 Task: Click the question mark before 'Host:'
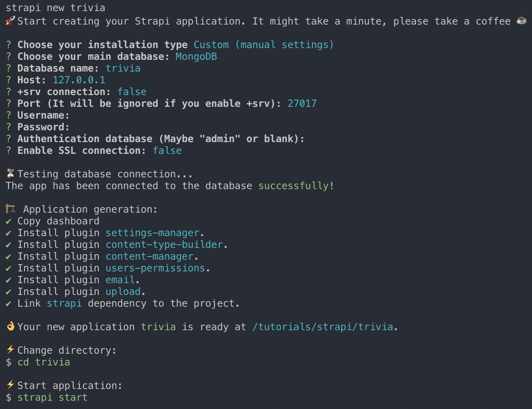coord(9,80)
